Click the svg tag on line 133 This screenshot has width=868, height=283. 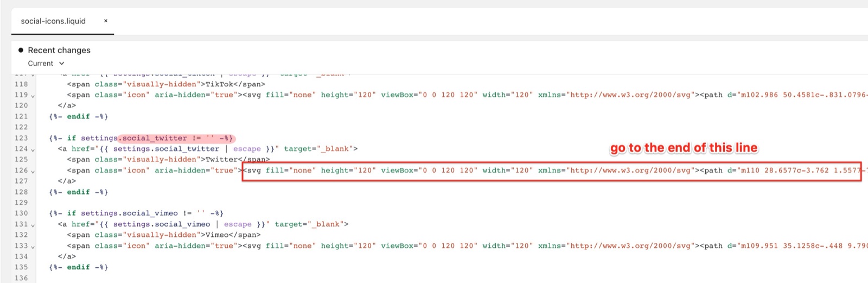[x=470, y=246]
